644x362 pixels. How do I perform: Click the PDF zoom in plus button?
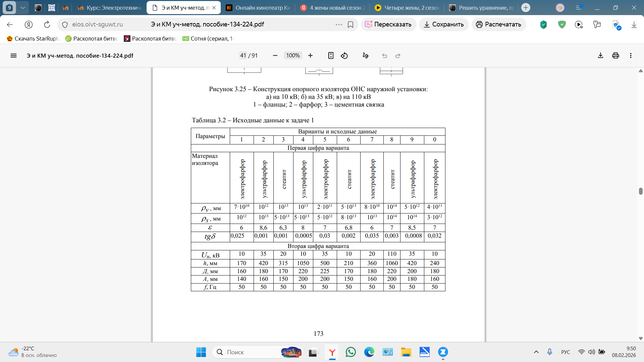point(310,56)
